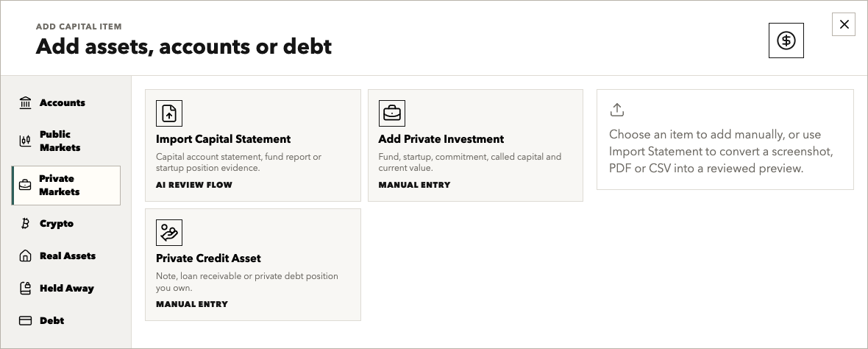The width and height of the screenshot is (868, 349).
Task: Click the dollar coin icon in header
Action: [x=786, y=40]
